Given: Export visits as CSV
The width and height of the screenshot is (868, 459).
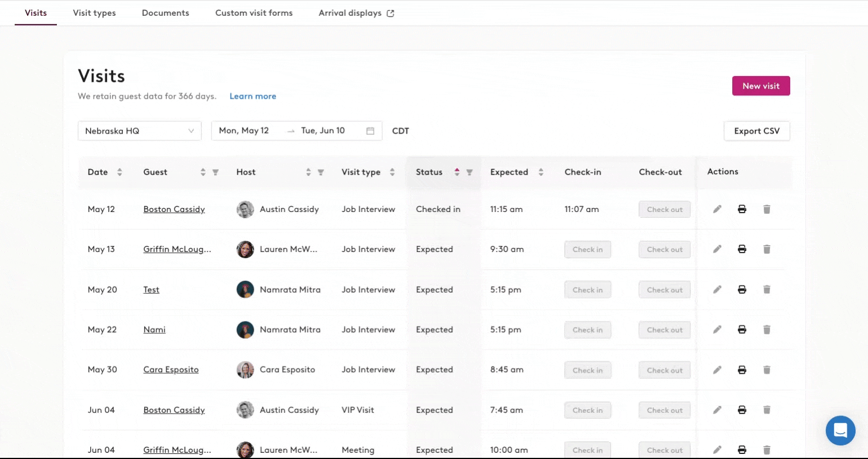Looking at the screenshot, I should tap(757, 131).
